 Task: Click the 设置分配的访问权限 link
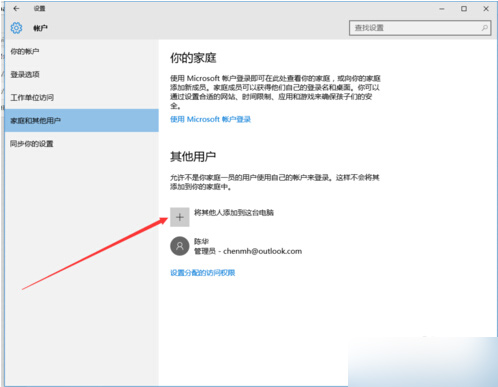coord(203,273)
